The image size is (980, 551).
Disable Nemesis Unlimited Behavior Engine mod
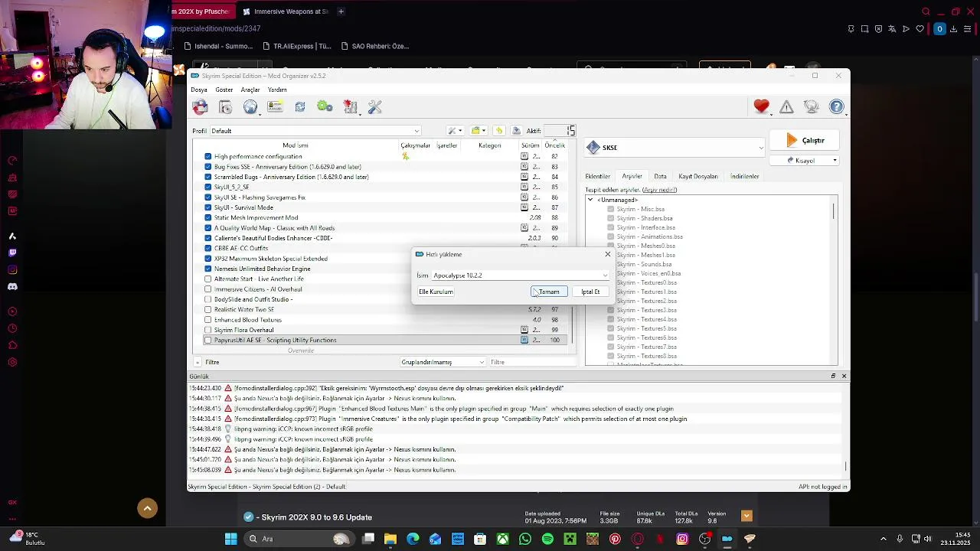(207, 269)
